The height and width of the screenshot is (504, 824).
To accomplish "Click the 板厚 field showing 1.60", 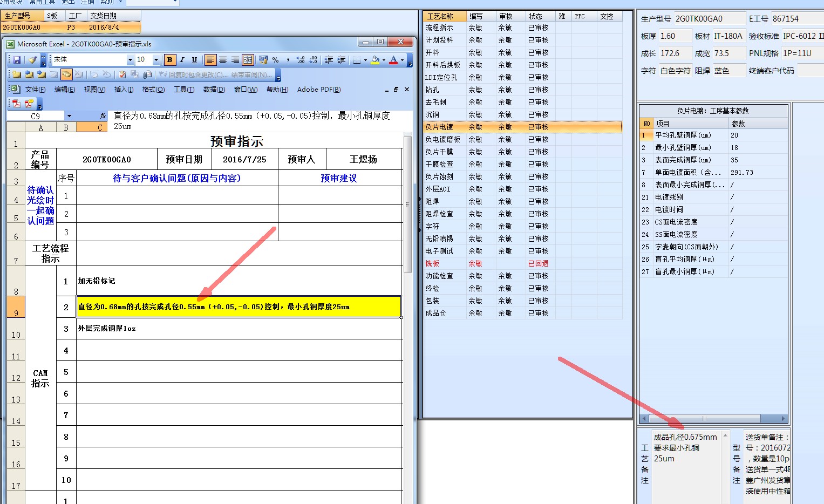I will pyautogui.click(x=675, y=36).
